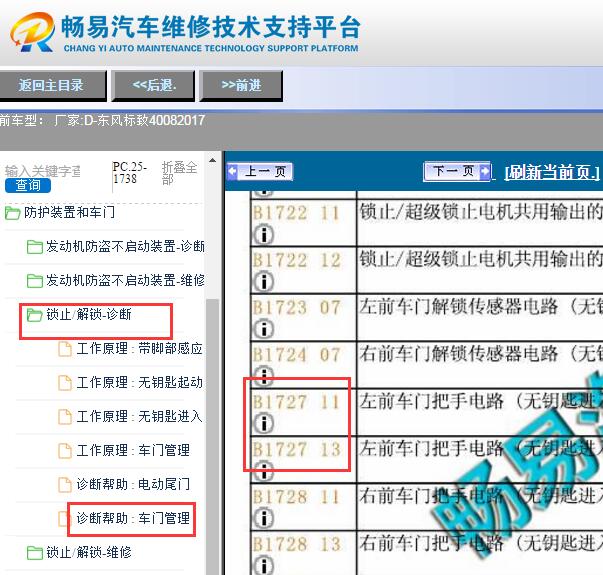Click description in the B1722 11 row

(481, 212)
